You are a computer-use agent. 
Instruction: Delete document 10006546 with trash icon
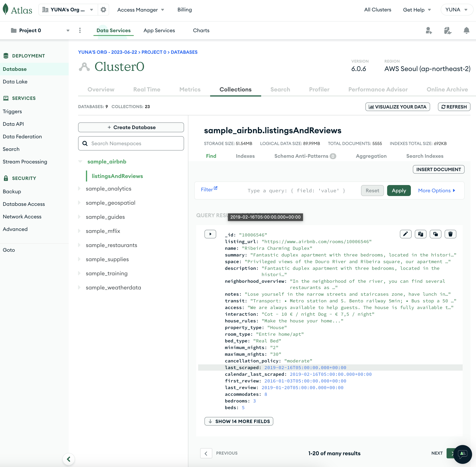tap(450, 234)
